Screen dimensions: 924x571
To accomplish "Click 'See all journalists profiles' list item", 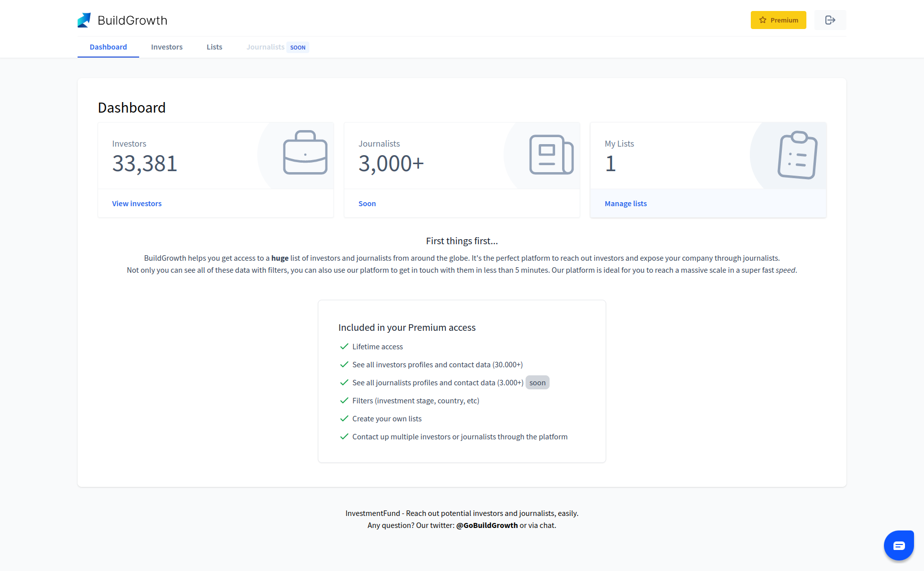I will (438, 383).
